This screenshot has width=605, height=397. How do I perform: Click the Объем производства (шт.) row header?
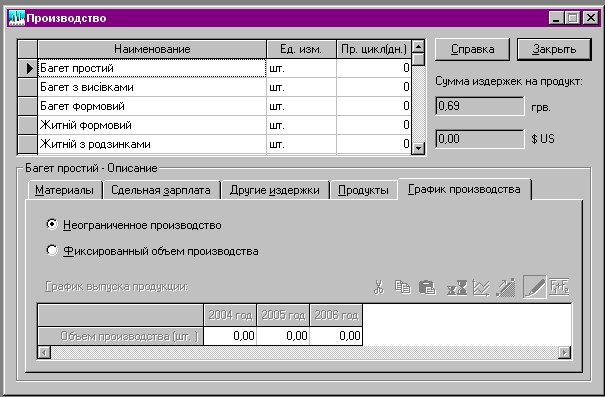(121, 336)
